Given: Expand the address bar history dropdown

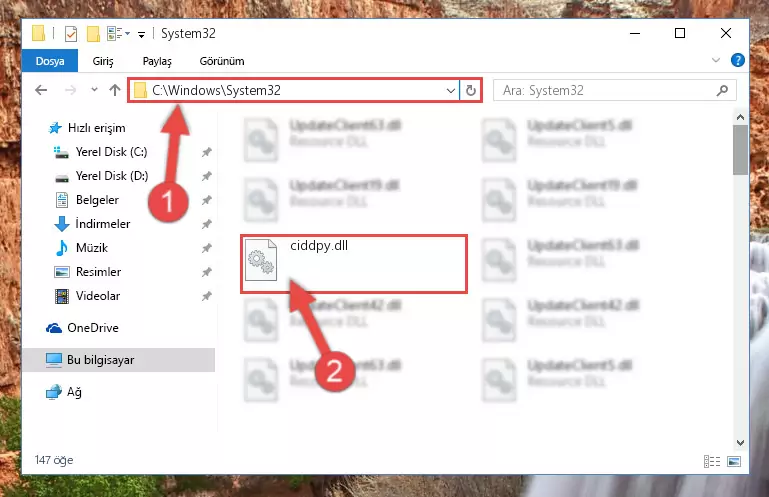Looking at the screenshot, I should pos(450,90).
